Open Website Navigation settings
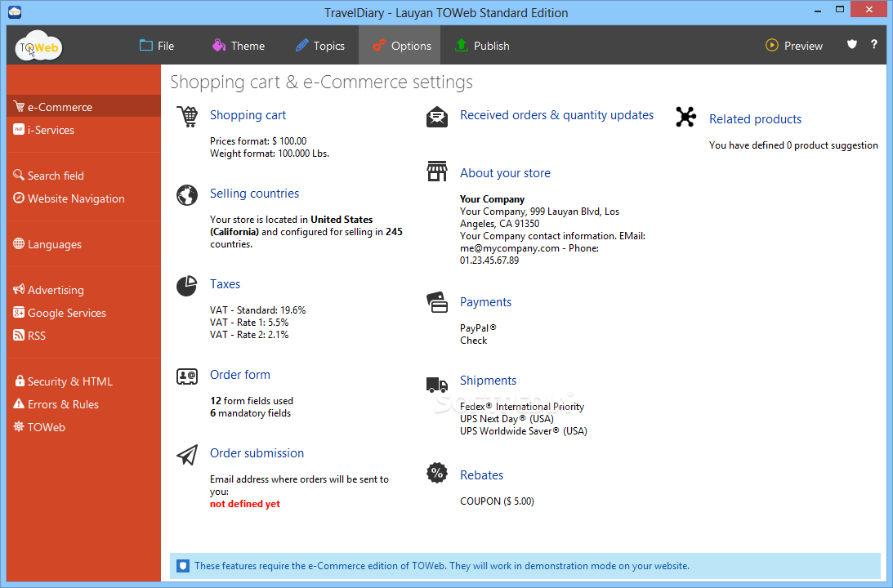This screenshot has height=588, width=893. pos(83,198)
